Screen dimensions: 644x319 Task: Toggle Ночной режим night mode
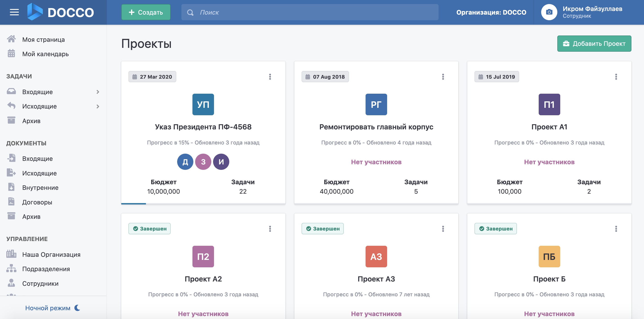click(x=53, y=308)
